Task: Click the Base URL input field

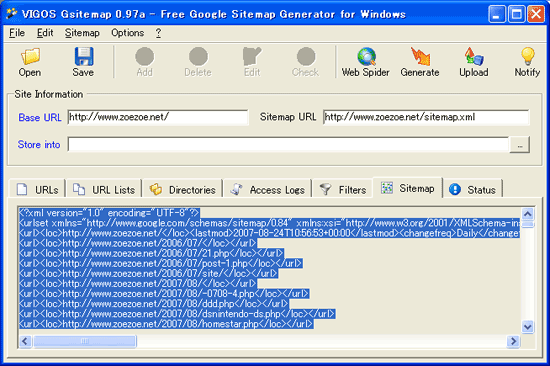Action: point(158,117)
